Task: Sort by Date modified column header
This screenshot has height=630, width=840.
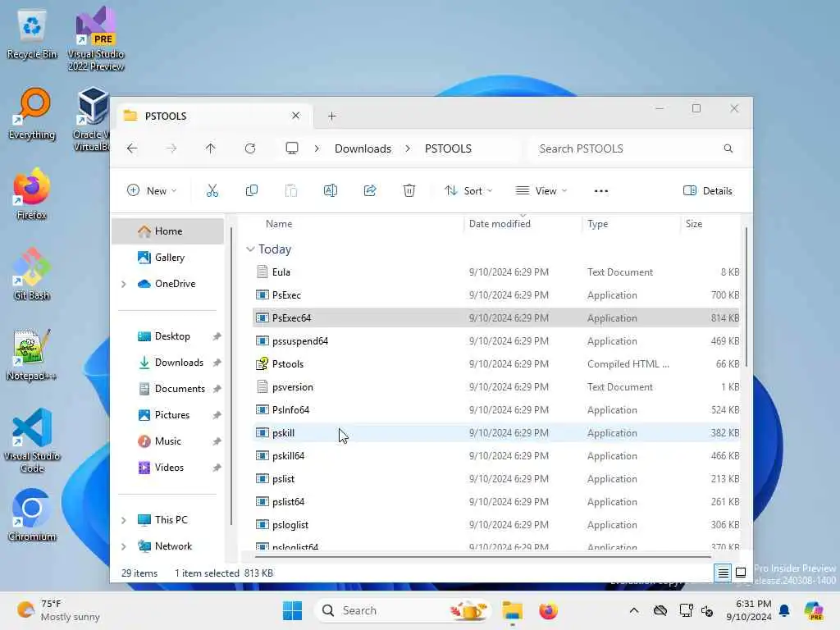Action: tap(500, 224)
